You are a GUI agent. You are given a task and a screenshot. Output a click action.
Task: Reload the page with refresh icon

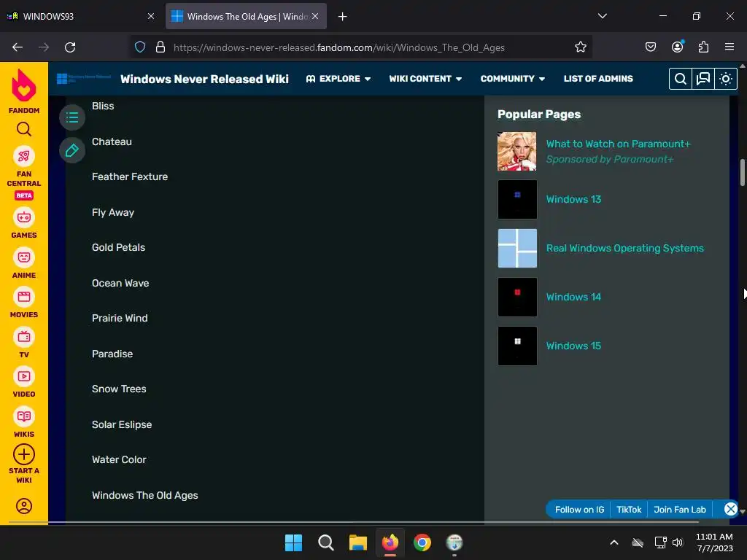(x=70, y=47)
